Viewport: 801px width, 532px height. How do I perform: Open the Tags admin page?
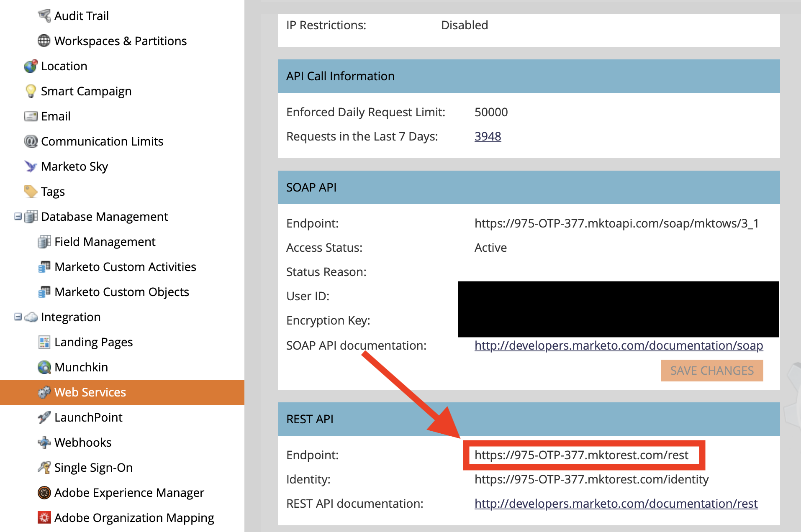point(53,192)
